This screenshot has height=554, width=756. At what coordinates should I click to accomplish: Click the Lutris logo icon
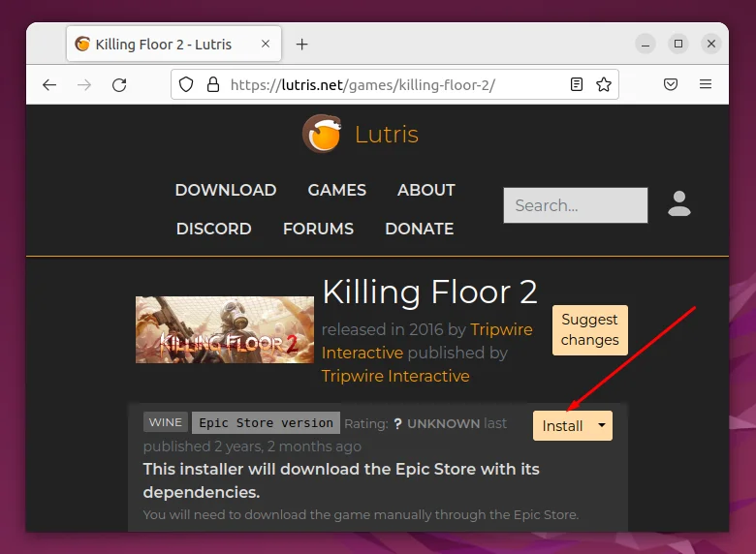[x=322, y=134]
